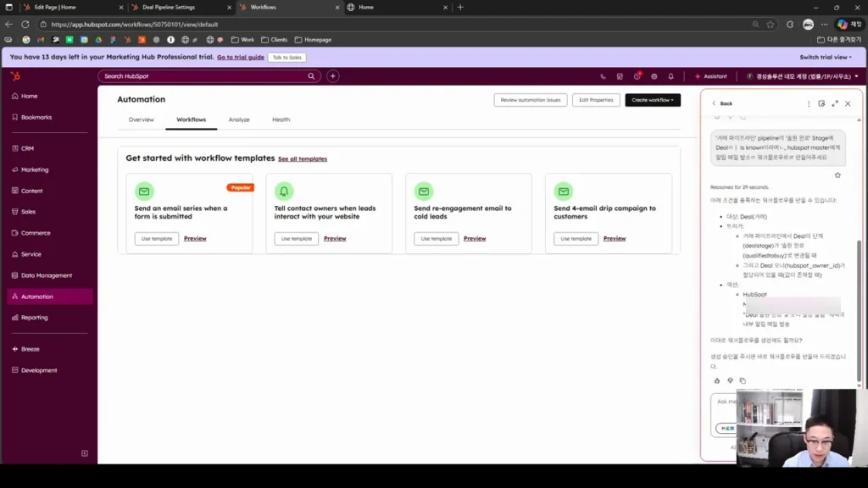Collapse the left sidebar navigation
This screenshot has height=488, width=868.
(85, 453)
